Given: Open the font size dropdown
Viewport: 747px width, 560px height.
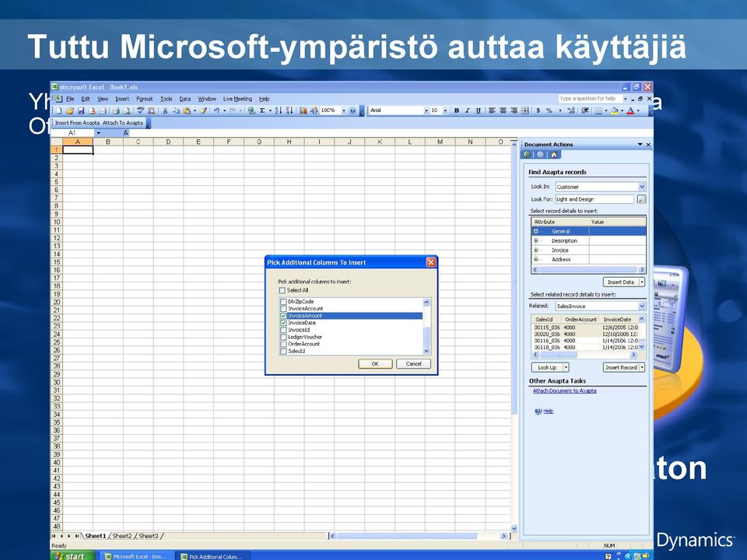Looking at the screenshot, I should pyautogui.click(x=445, y=110).
